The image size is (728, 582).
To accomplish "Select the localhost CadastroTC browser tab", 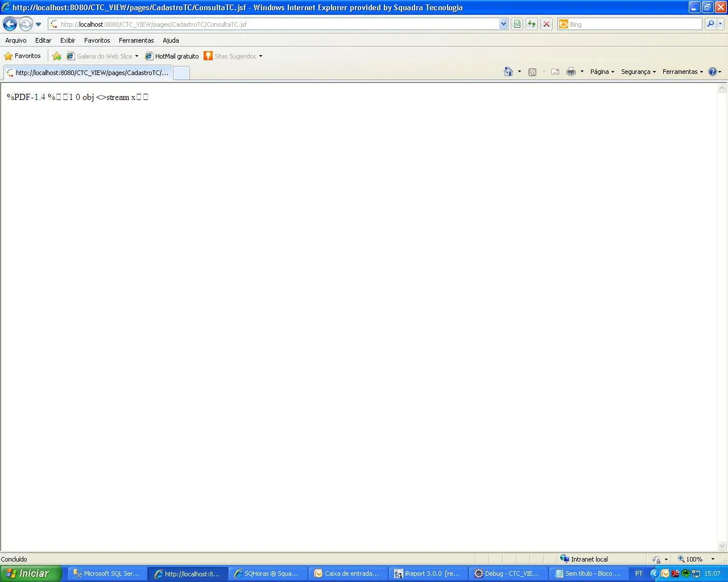I will point(87,73).
